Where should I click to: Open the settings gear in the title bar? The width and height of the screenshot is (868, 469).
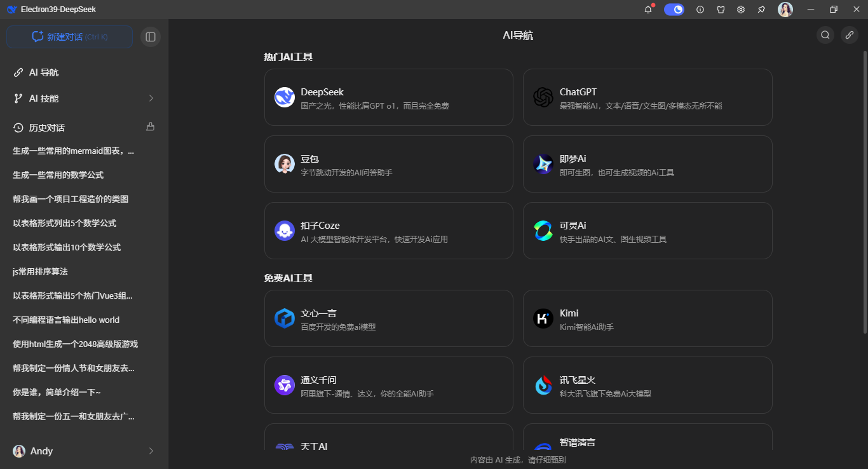coord(740,9)
